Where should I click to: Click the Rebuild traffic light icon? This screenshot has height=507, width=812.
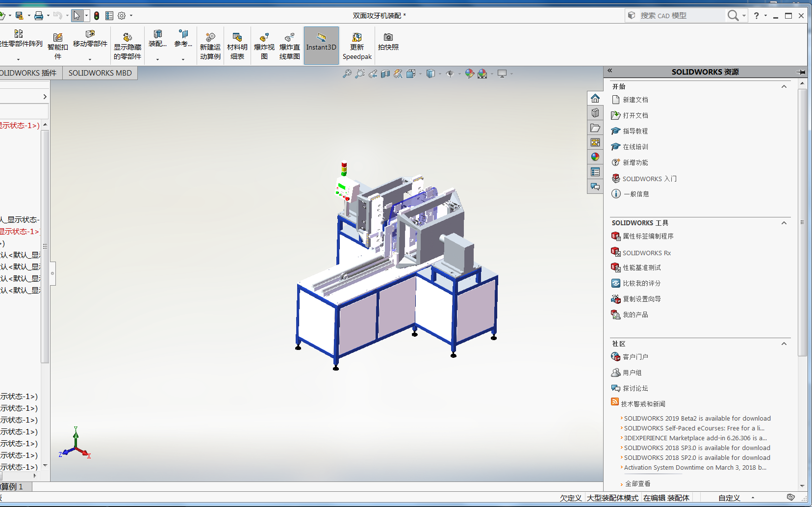click(x=97, y=16)
